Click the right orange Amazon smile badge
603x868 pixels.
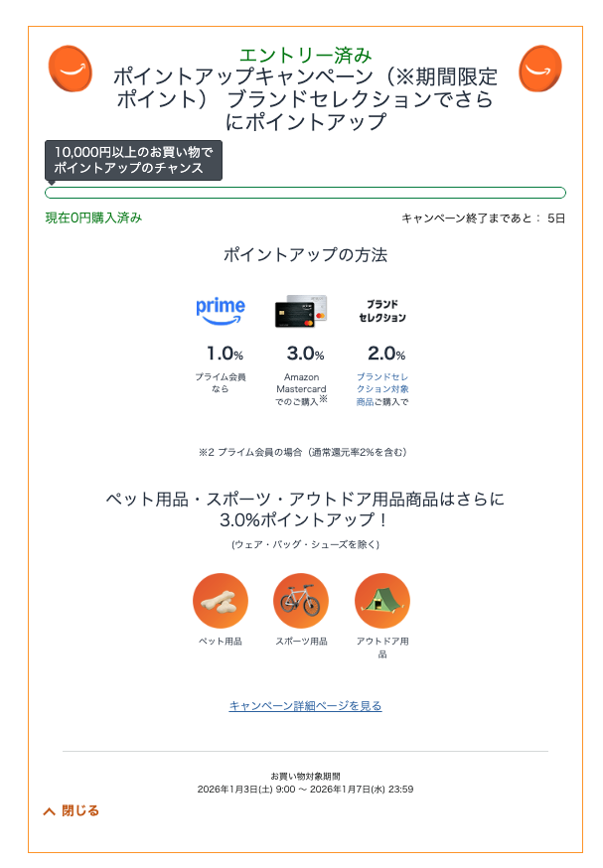tap(540, 68)
